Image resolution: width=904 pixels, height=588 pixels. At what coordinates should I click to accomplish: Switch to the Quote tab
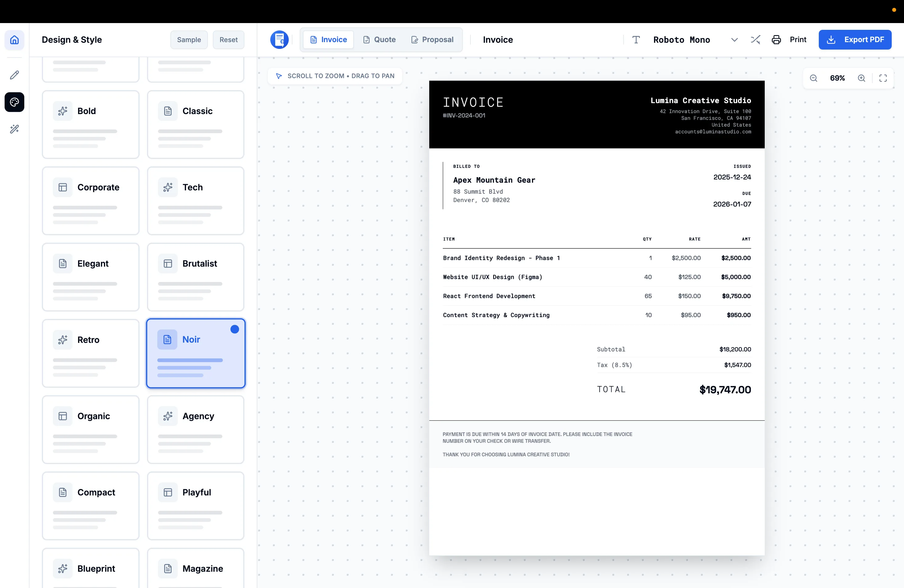379,39
